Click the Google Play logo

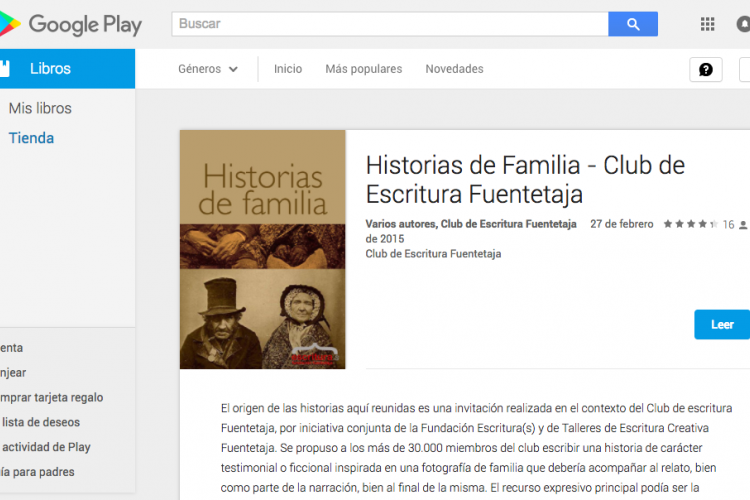(72, 24)
